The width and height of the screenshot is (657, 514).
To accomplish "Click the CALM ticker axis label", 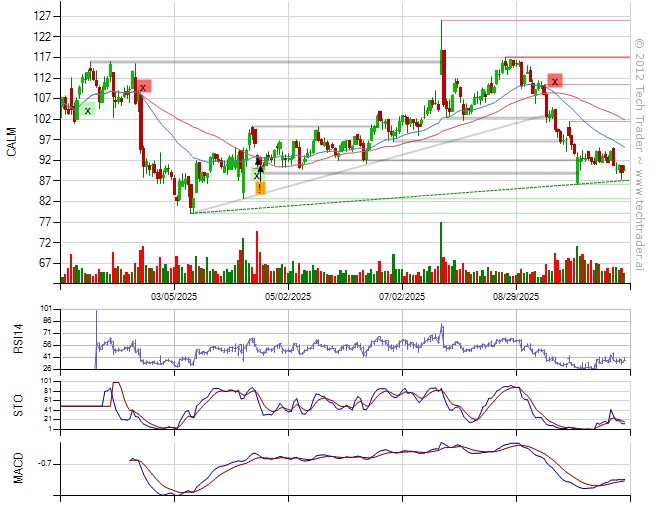I will 12,142.
